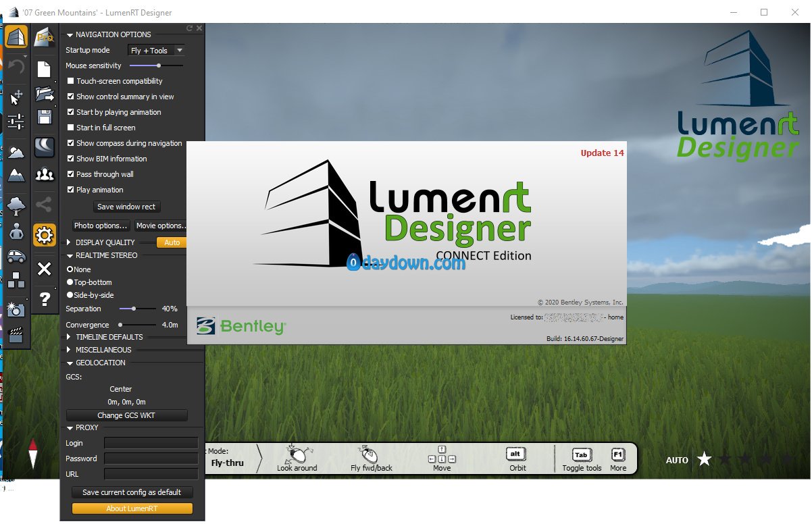Viewport: 812px width, 524px height.
Task: Expand the DISPLAY QUALITY section
Action: pyautogui.click(x=69, y=242)
